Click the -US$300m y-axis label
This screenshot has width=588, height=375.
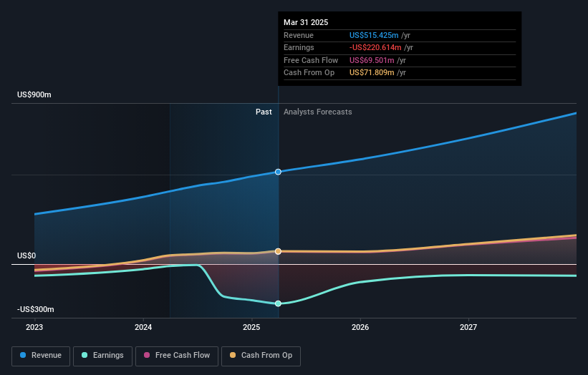(36, 309)
